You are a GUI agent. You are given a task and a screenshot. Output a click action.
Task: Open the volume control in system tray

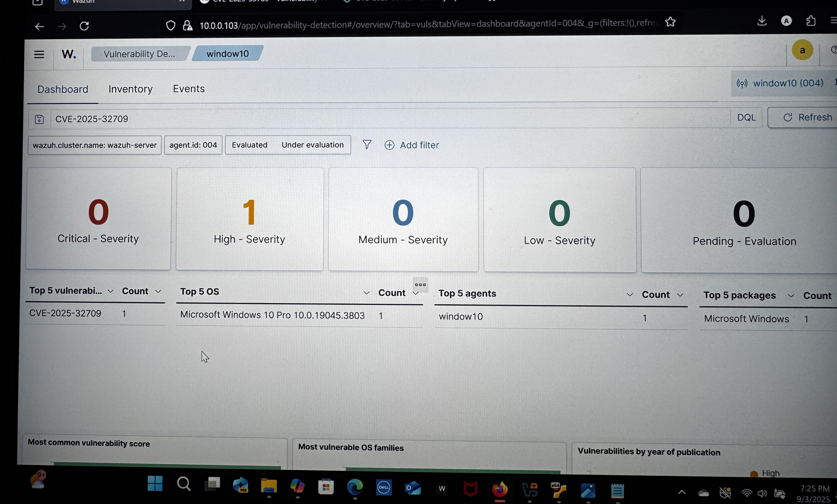(x=762, y=493)
